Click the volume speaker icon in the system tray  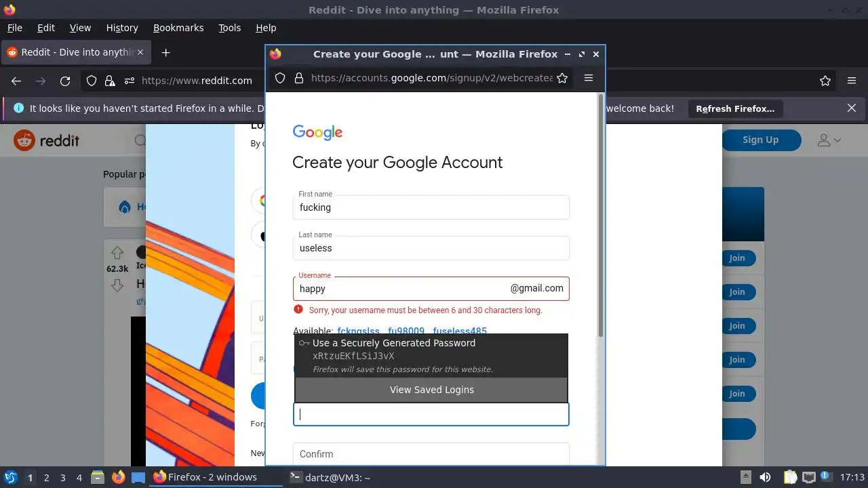pyautogui.click(x=765, y=477)
